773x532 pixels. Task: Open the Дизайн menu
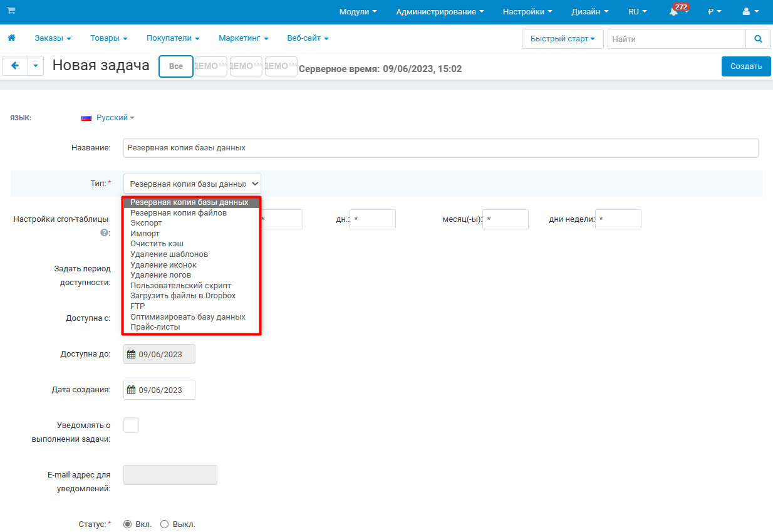(590, 11)
